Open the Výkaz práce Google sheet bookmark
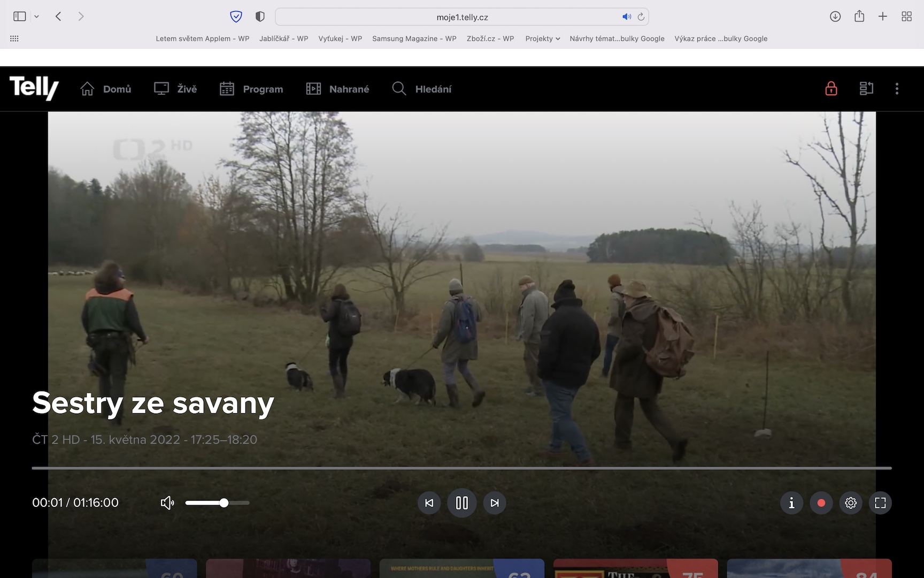The width and height of the screenshot is (924, 578). tap(721, 39)
